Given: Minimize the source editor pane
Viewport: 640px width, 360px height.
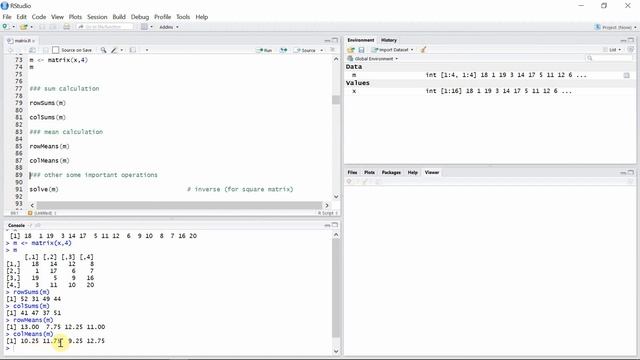Looking at the screenshot, I should (x=327, y=40).
